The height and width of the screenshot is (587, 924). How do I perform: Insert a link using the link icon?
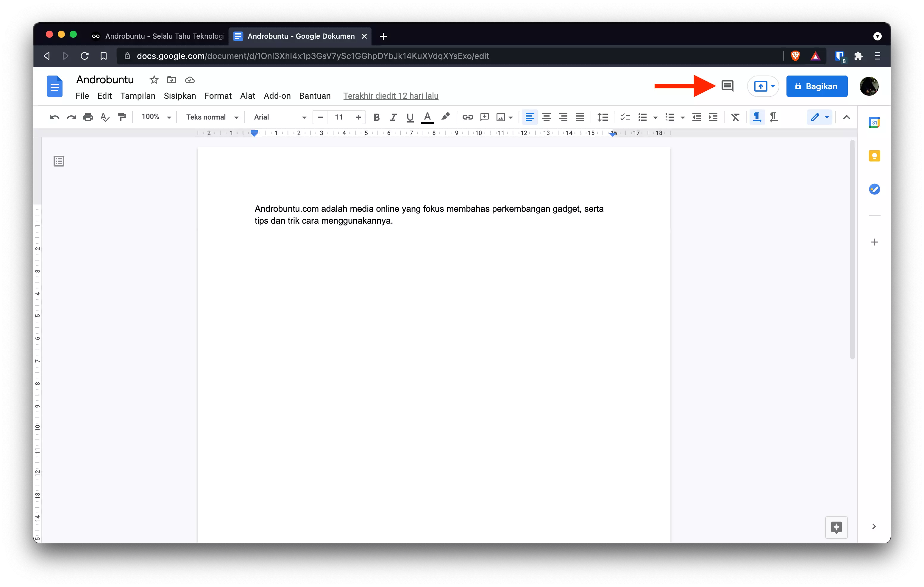click(x=468, y=117)
